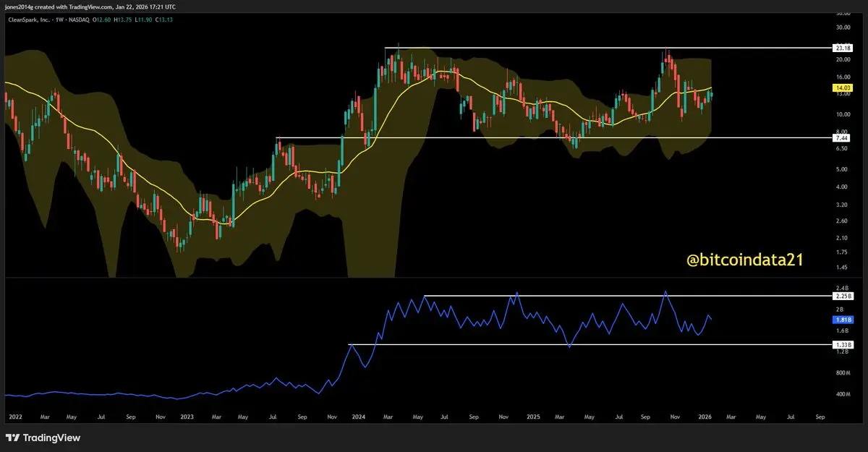Click the 2.25B level label

[x=844, y=296]
